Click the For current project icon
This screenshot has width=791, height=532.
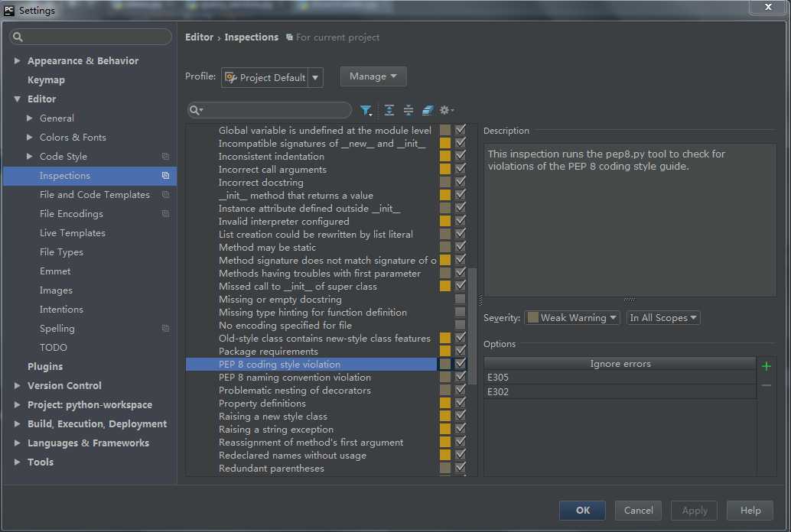(290, 37)
